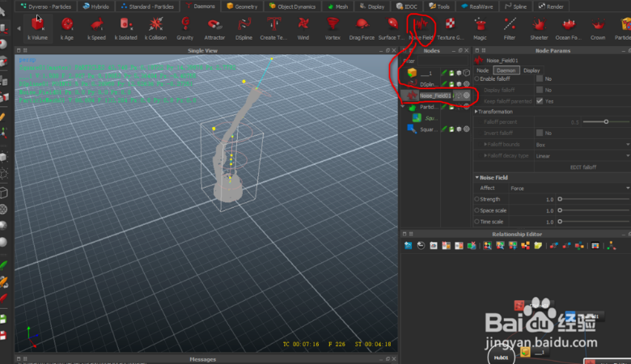Open the Geometry shelf tab
Viewport: 631px width, 364px height.
pos(242,6)
